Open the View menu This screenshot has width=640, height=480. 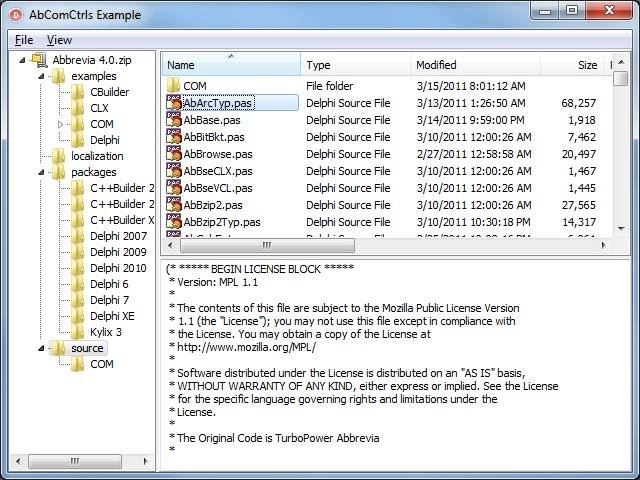pyautogui.click(x=59, y=40)
